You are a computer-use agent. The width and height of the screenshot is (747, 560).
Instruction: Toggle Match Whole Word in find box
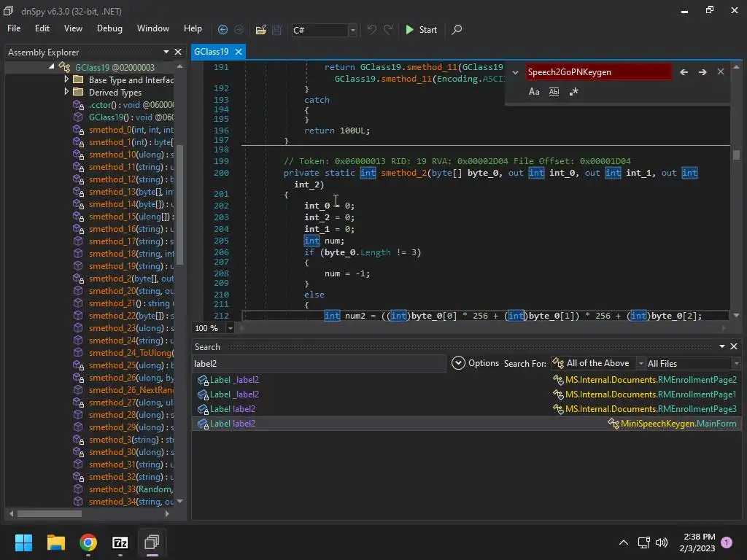[554, 91]
